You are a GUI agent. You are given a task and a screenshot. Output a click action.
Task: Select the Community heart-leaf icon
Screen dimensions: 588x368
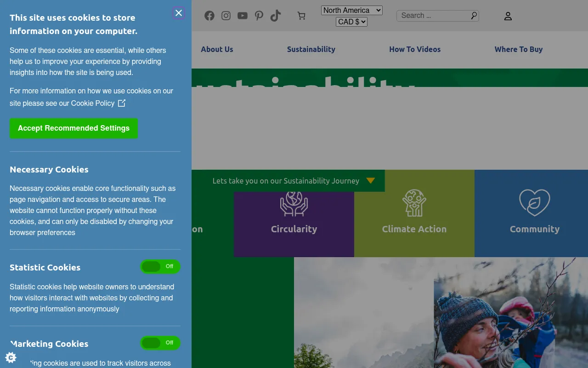[535, 202]
